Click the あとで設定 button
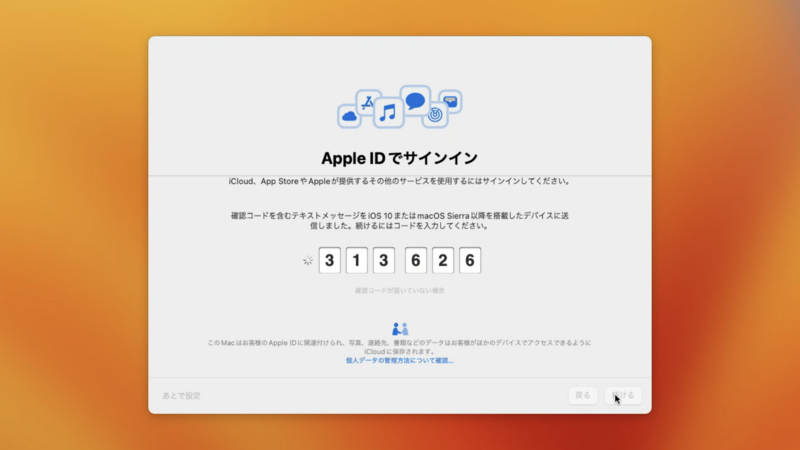 (182, 395)
